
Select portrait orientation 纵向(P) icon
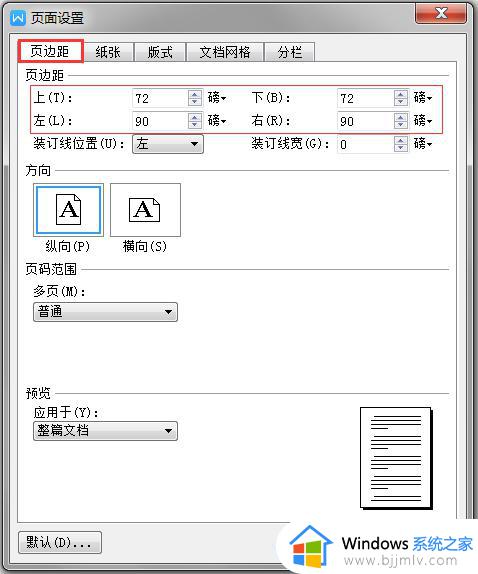pyautogui.click(x=68, y=210)
